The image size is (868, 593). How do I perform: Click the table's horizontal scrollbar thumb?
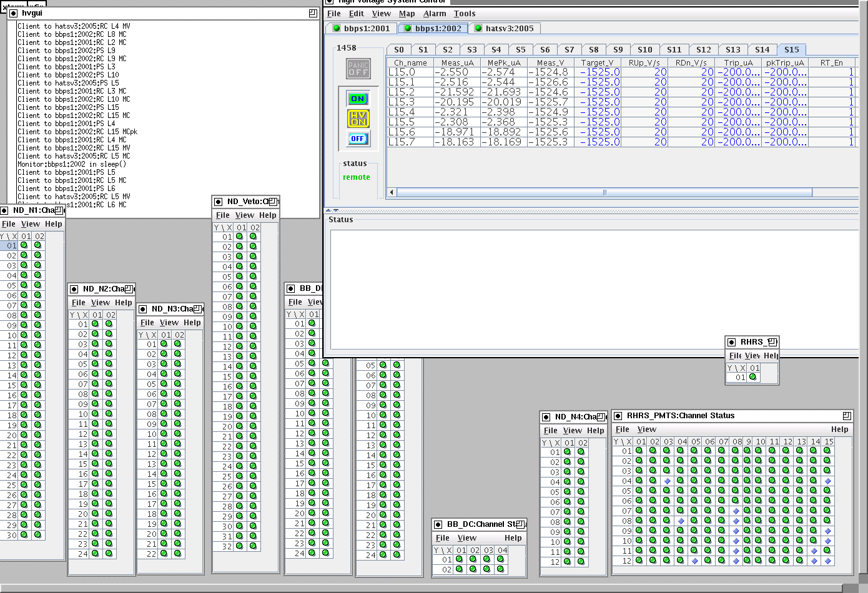click(604, 192)
